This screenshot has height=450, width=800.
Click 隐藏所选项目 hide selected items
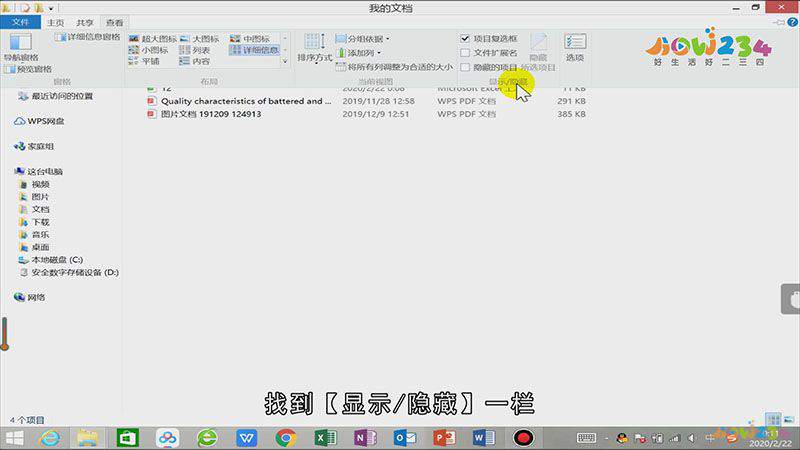pyautogui.click(x=538, y=52)
